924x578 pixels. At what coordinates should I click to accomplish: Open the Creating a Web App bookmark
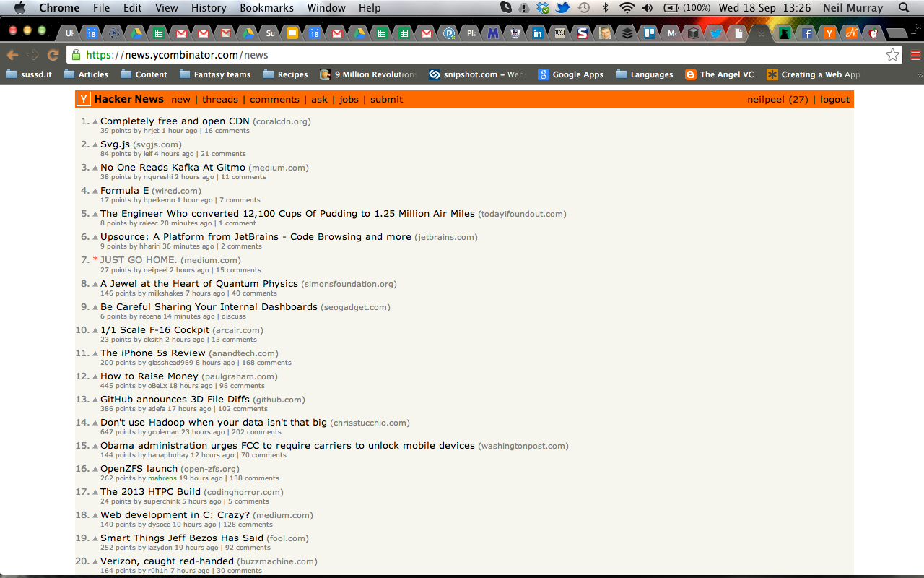[x=814, y=74]
